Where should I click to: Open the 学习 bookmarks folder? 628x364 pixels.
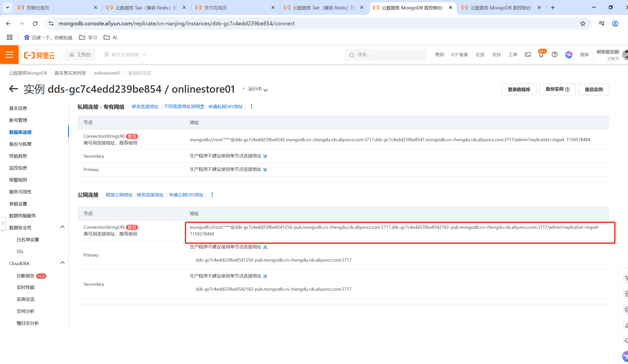point(88,37)
